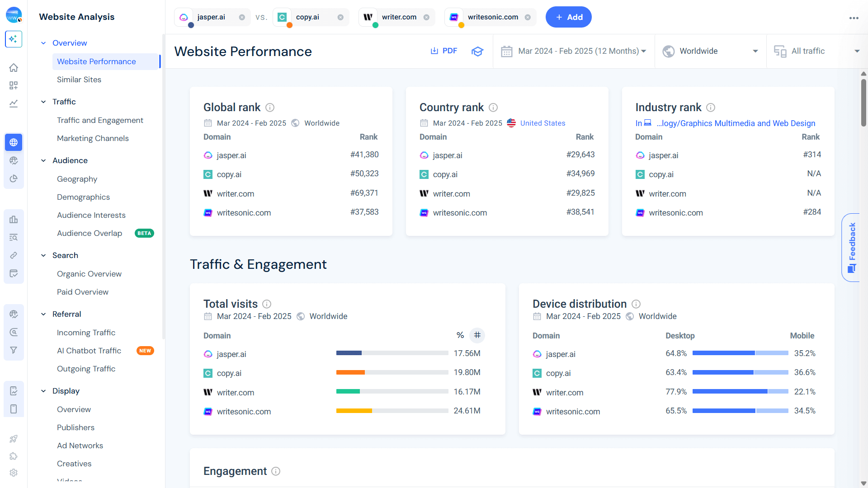
Task: Open the pie chart analysis icon in sidebar
Action: click(x=14, y=178)
